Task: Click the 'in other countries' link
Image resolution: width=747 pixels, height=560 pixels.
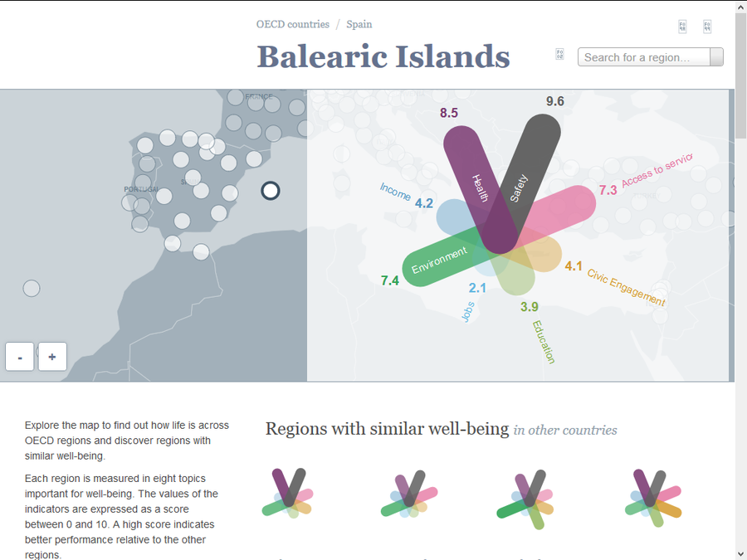Action: (x=565, y=430)
